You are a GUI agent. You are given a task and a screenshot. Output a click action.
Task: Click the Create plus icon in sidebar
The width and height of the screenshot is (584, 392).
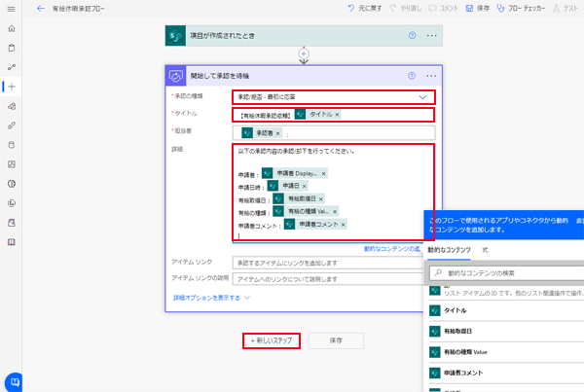coord(12,87)
